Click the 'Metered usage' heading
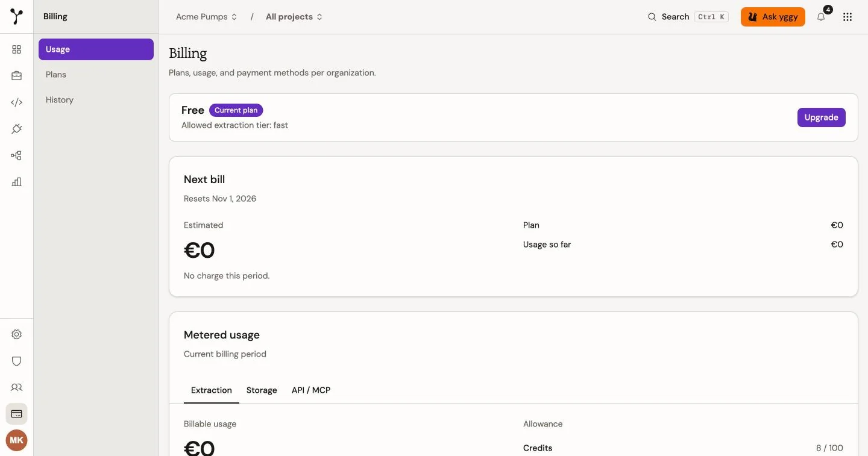 point(222,335)
